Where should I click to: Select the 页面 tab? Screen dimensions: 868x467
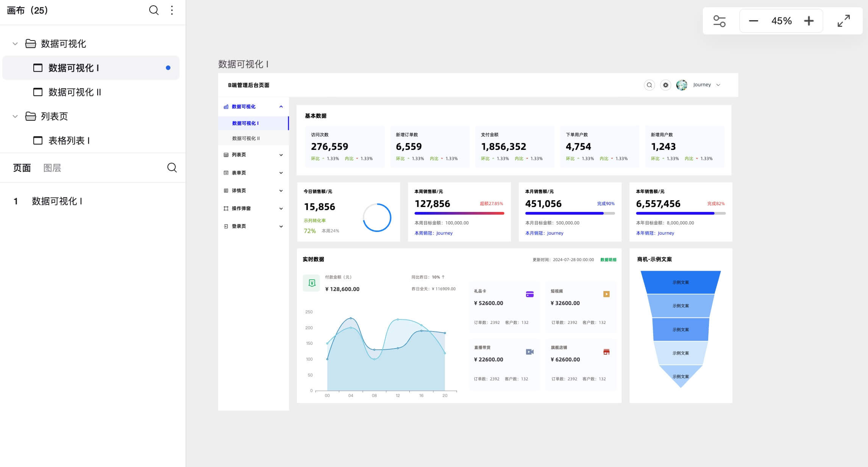pos(22,168)
